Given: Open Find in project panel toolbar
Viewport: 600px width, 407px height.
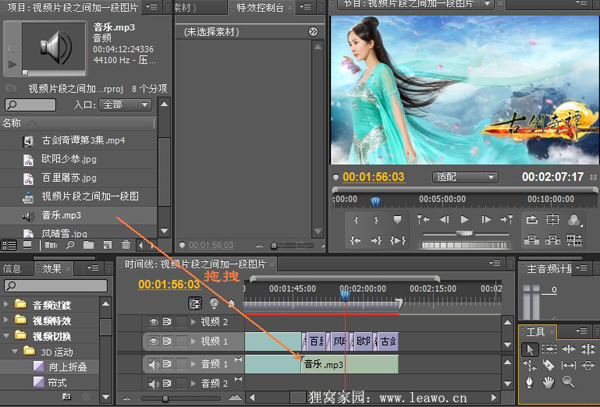Looking at the screenshot, I should coord(70,245).
